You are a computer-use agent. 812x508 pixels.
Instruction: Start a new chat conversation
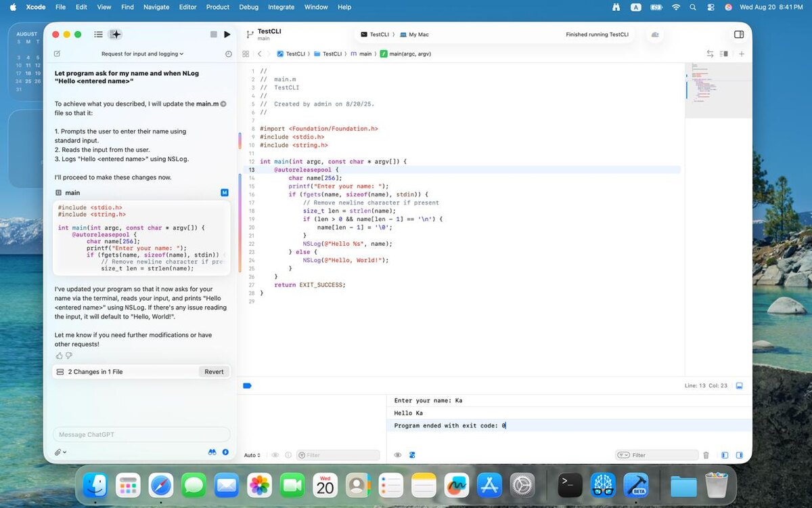(57, 54)
